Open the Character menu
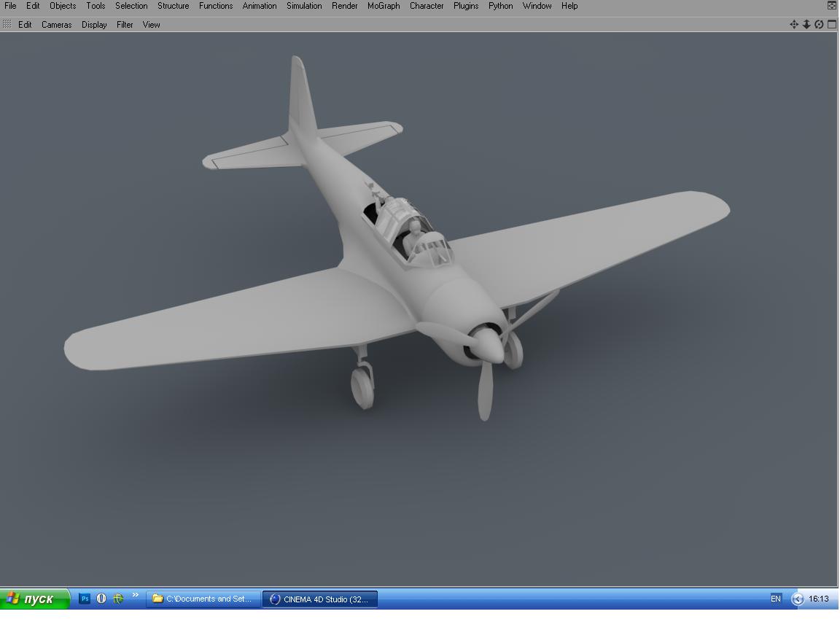 427,6
